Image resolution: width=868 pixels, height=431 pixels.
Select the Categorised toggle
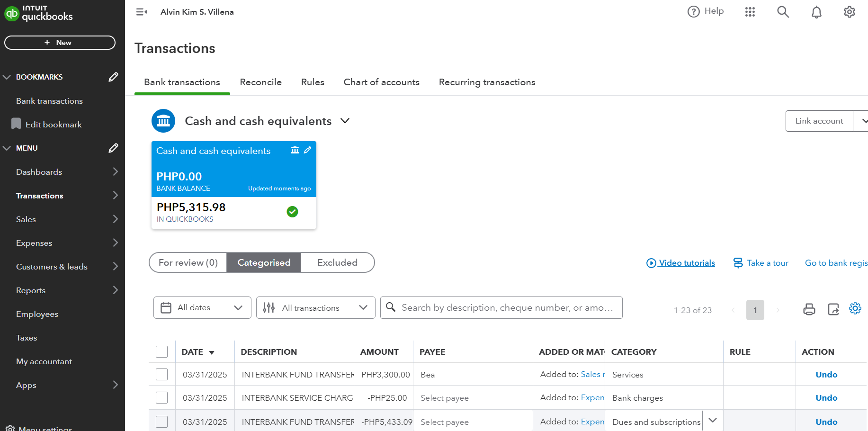point(264,262)
